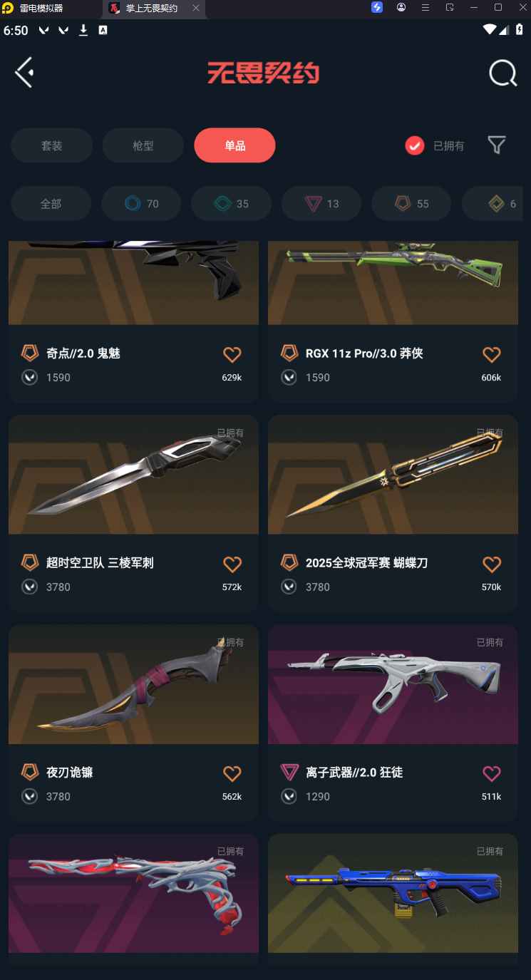Screen dimensions: 531x980
Task: Toggle the 已拥有 owned checkbox
Action: click(x=415, y=145)
